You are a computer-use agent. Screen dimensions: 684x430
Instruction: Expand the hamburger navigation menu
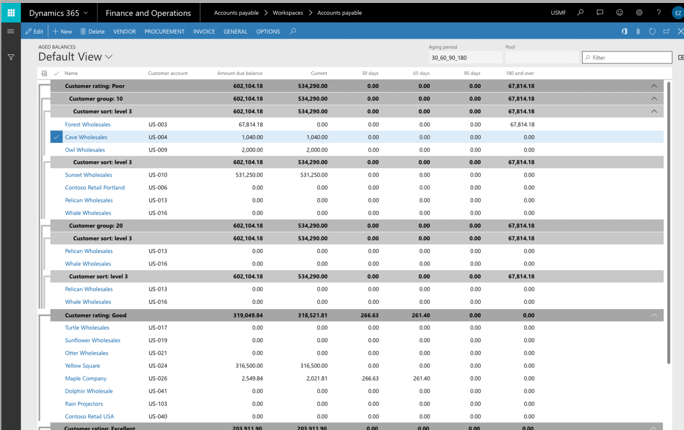pos(11,31)
